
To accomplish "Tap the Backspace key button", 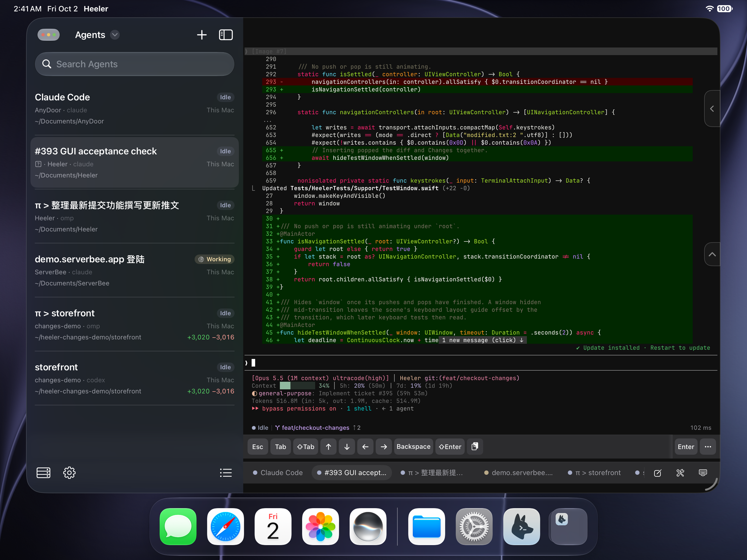I will [413, 447].
